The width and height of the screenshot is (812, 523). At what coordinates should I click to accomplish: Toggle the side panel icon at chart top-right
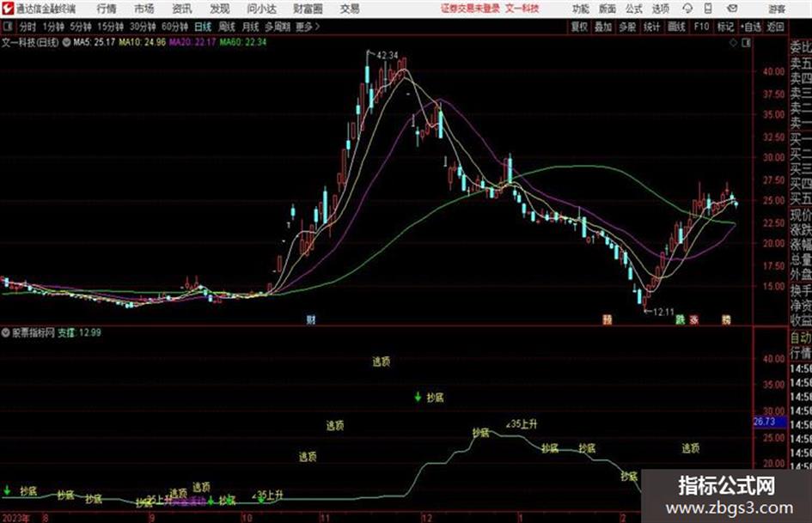pyautogui.click(x=746, y=43)
